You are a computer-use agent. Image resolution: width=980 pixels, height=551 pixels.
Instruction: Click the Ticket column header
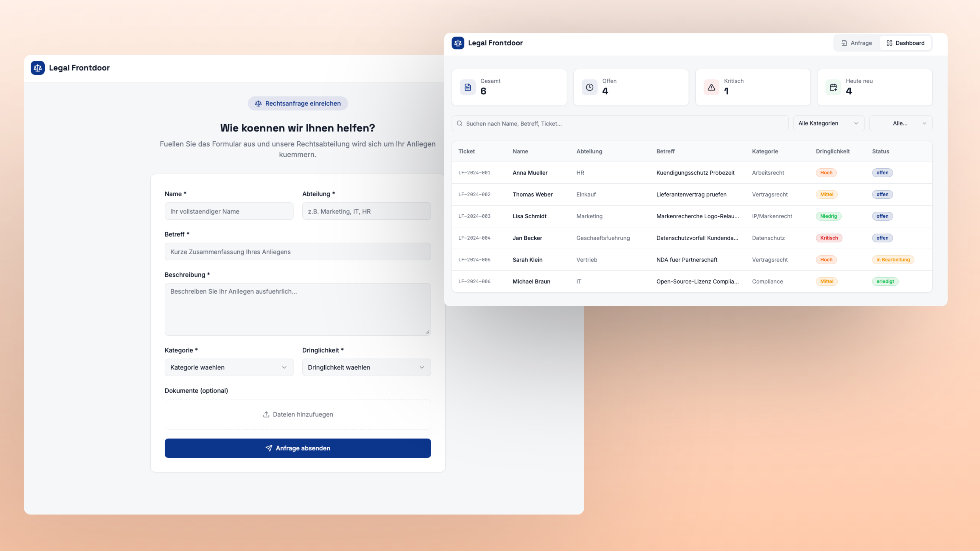[x=467, y=151]
